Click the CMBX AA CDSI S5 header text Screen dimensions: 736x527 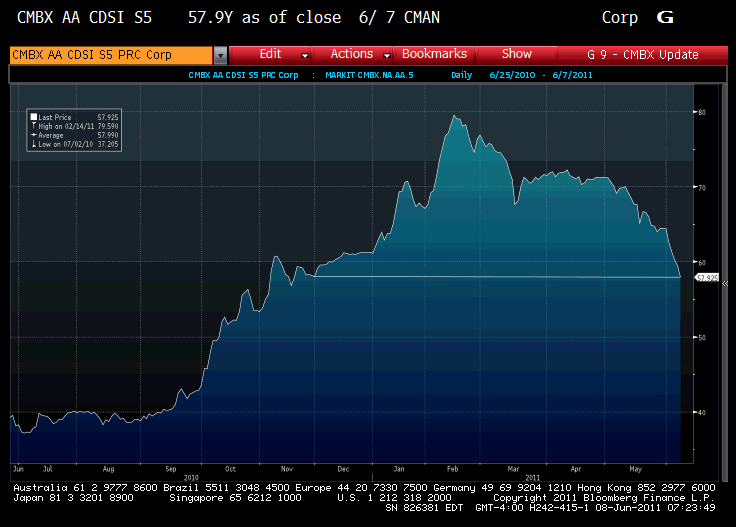pyautogui.click(x=84, y=17)
